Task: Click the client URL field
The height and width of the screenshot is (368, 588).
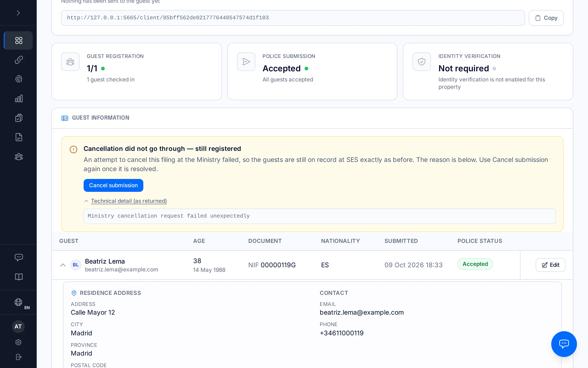Action: (293, 18)
